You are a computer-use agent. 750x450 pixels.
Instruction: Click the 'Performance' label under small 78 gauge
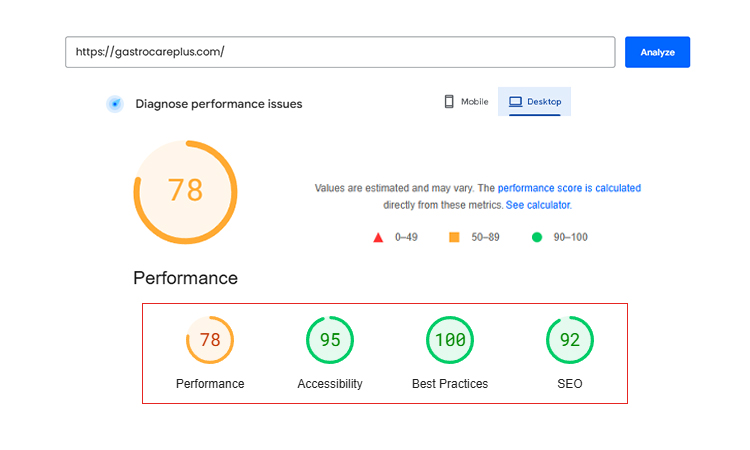(210, 384)
